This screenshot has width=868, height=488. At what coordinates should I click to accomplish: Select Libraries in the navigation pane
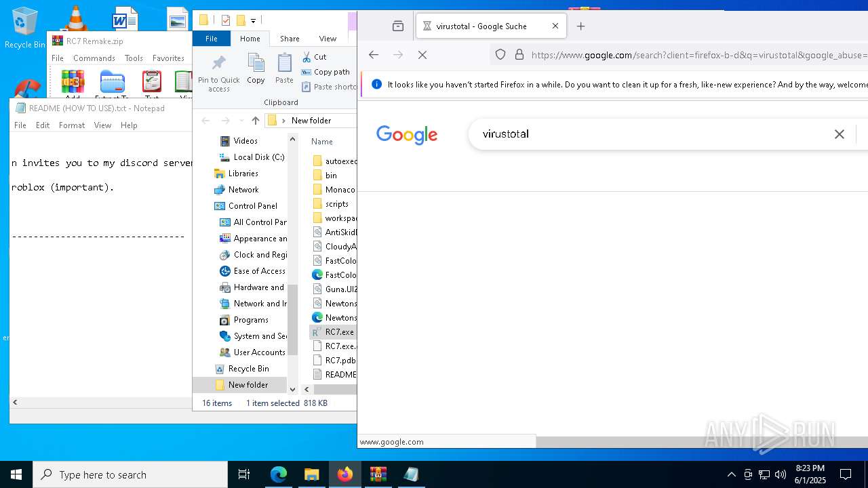point(243,174)
